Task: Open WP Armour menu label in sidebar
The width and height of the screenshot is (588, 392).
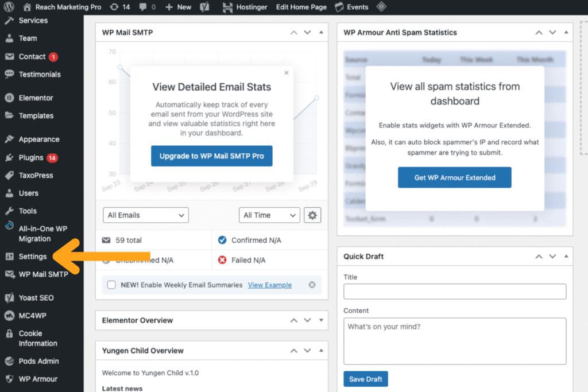Action: coord(38,379)
